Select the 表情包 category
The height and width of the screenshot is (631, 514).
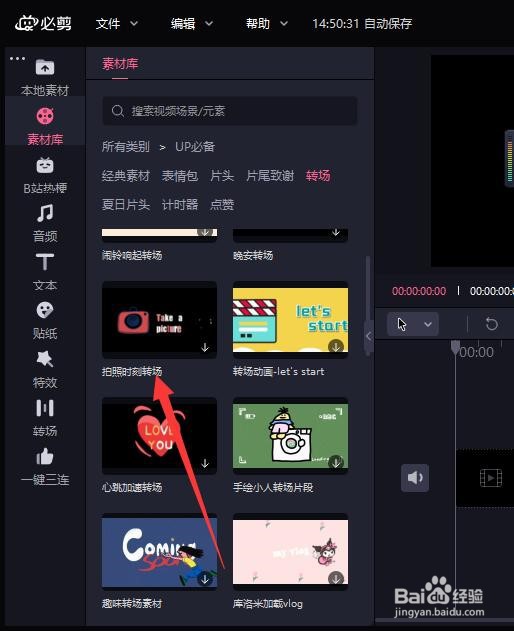click(x=180, y=176)
